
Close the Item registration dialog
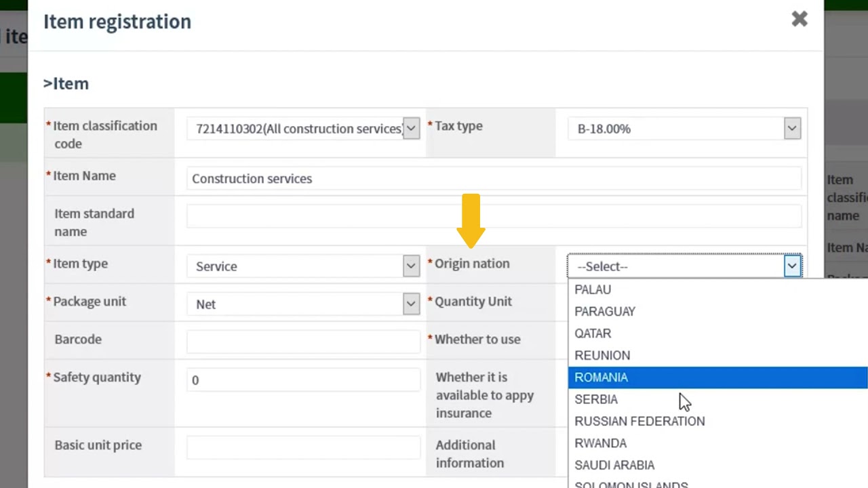tap(800, 19)
